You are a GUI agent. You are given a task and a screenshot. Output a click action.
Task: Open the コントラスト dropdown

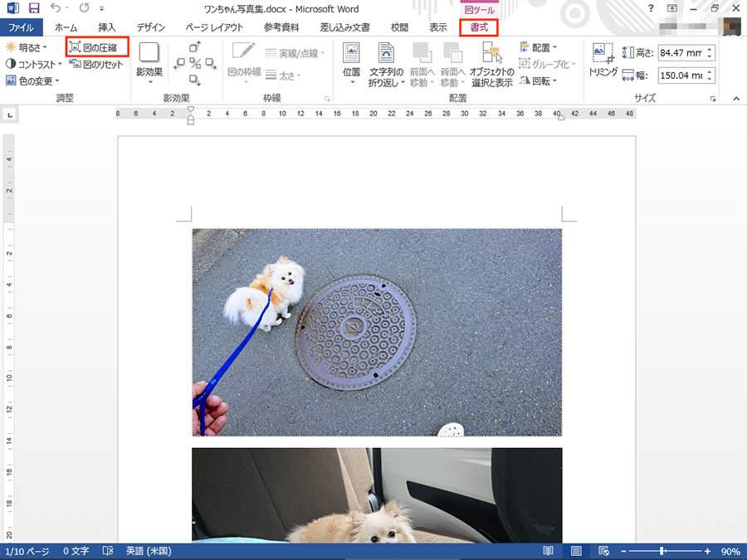[34, 64]
